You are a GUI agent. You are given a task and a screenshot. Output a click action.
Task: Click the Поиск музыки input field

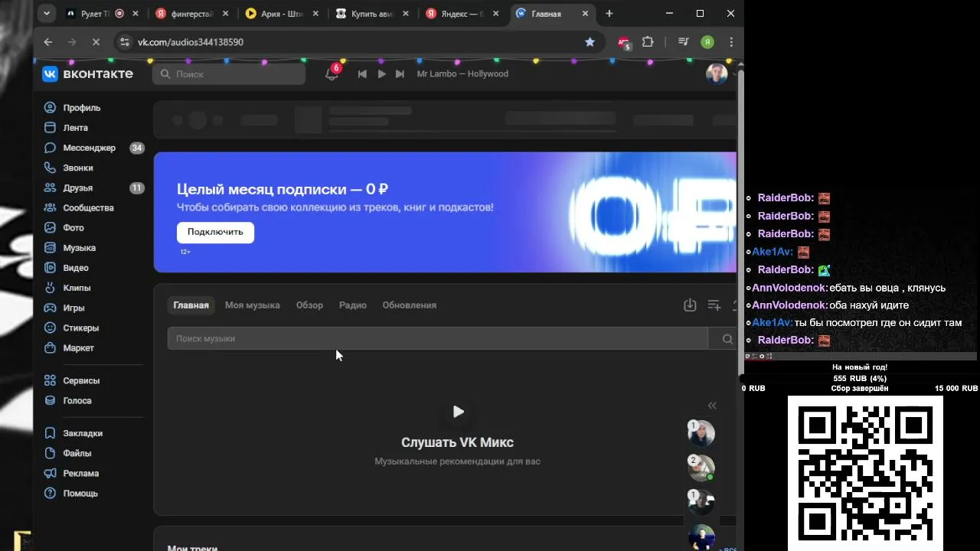click(438, 338)
